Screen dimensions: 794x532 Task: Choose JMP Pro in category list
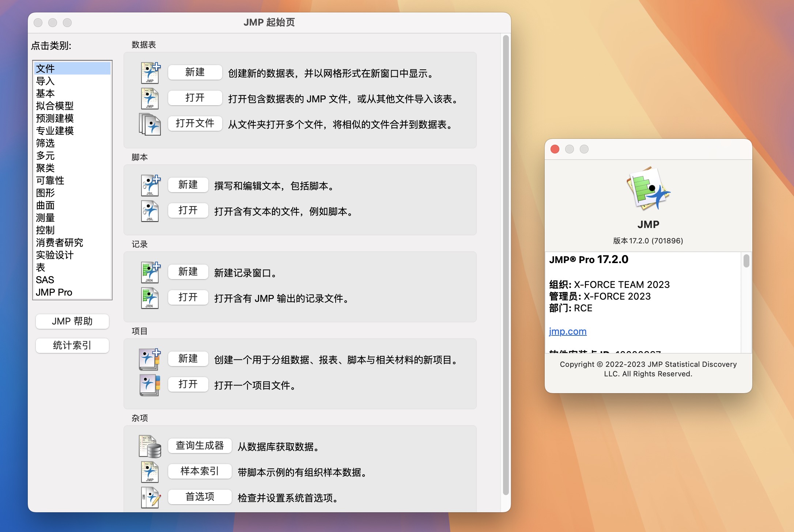(72, 292)
